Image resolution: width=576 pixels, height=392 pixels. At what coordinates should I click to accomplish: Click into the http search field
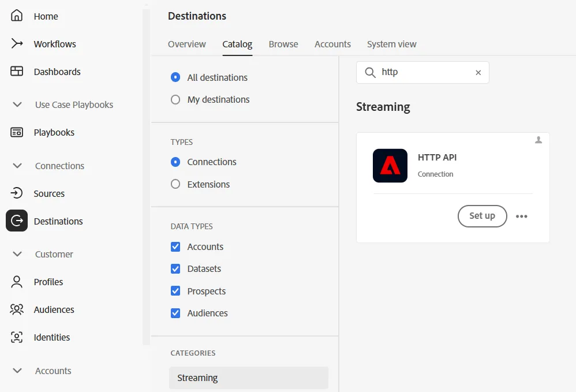(422, 72)
